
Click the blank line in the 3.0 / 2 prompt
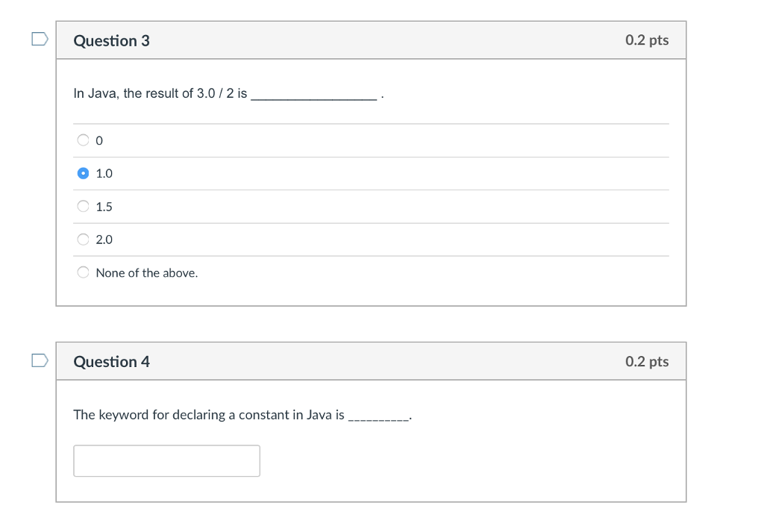click(313, 96)
